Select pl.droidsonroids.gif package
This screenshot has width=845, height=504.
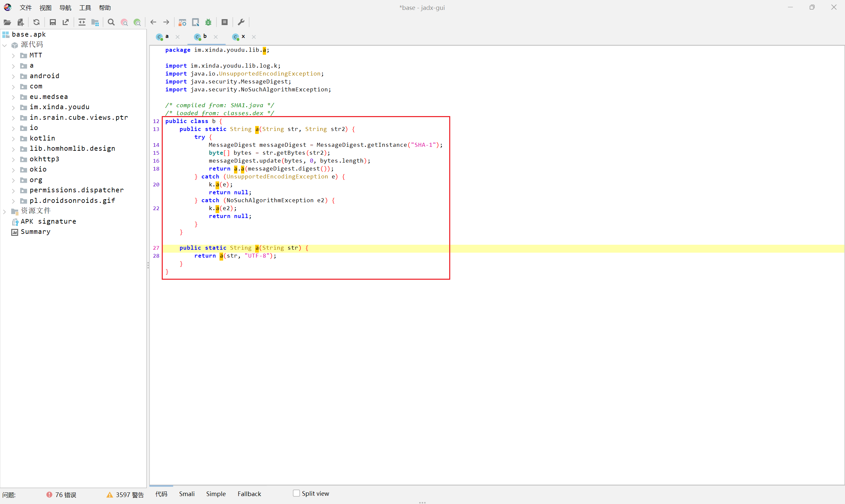click(72, 201)
